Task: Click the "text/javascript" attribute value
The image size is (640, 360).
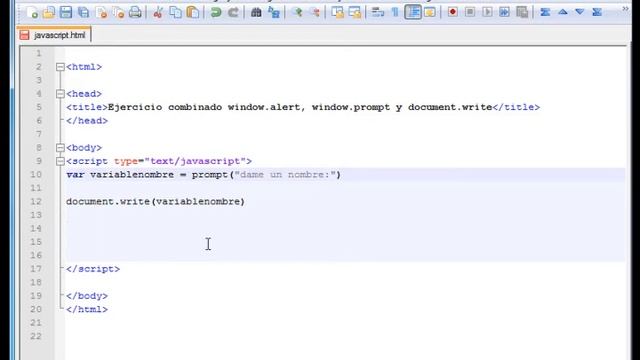Action: tap(195, 161)
